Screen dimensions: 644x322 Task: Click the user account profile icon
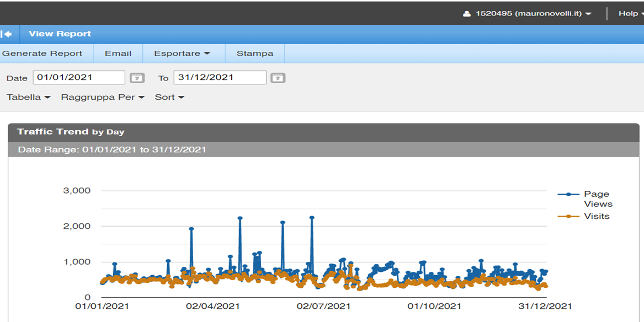(x=467, y=14)
